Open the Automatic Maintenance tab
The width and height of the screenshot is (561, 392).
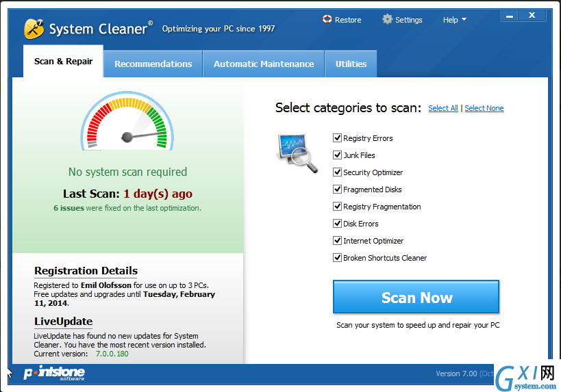point(264,64)
